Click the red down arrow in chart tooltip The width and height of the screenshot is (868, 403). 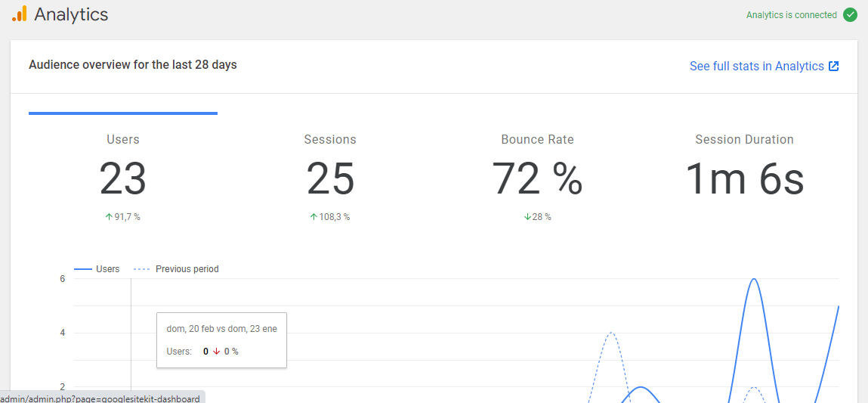click(217, 352)
